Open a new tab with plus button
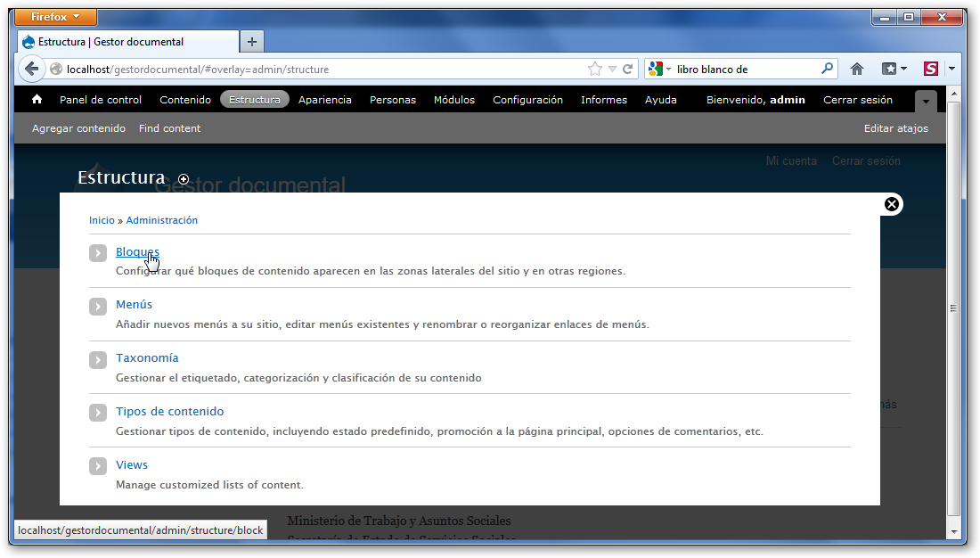The image size is (980, 558). pos(252,42)
